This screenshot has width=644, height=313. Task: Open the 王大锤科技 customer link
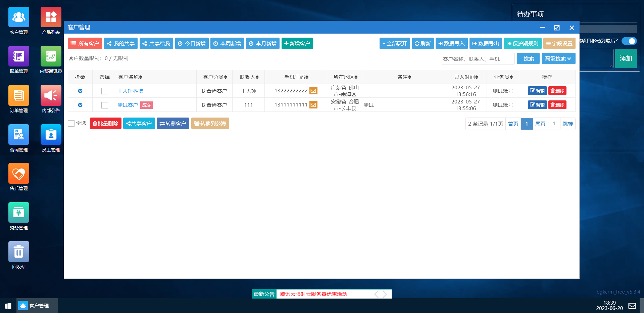pos(130,91)
